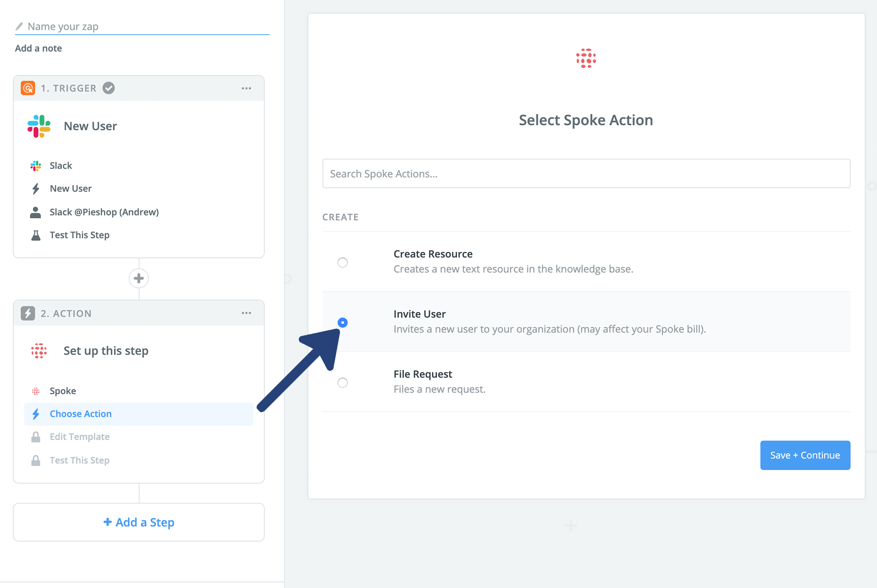The height and width of the screenshot is (588, 877).
Task: Open the Slack item in the Trigger step
Action: pyautogui.click(x=61, y=166)
